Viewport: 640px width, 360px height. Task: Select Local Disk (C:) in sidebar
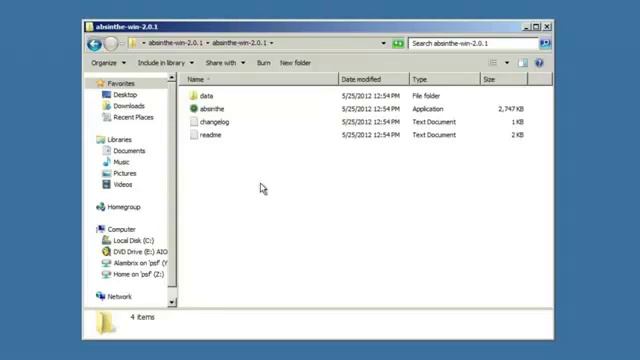click(128, 240)
